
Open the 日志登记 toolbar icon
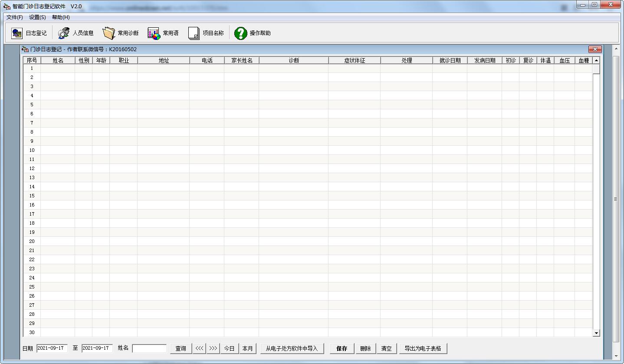click(x=17, y=33)
